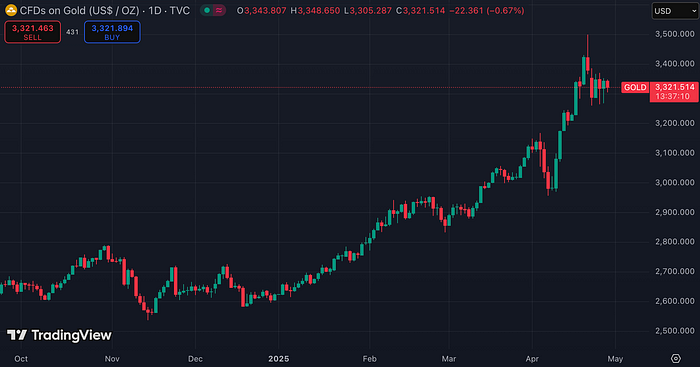Click the spread value 431
Viewport: 700px width, 367px height.
[72, 32]
